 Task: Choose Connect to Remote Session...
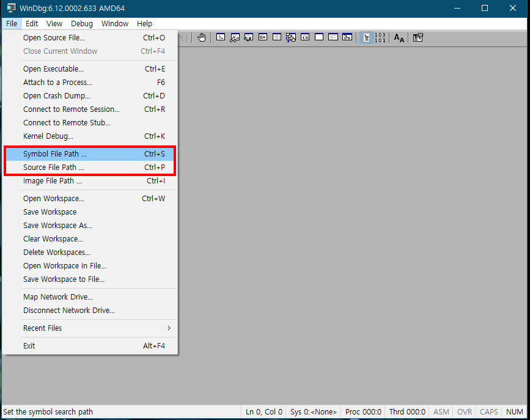(x=90, y=109)
